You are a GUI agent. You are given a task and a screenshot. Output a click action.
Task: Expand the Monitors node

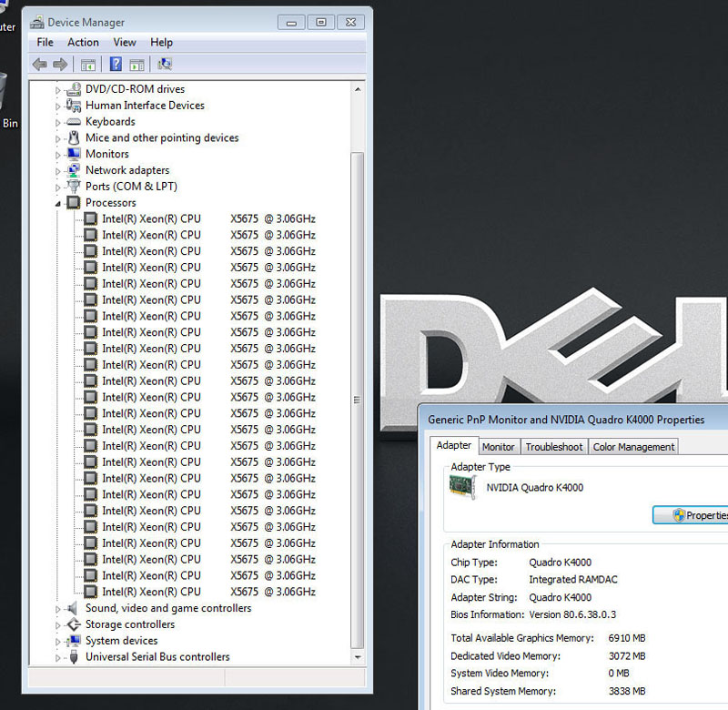point(57,155)
